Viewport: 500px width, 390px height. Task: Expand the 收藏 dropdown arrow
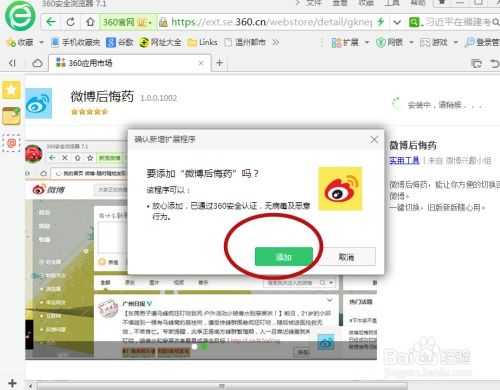(41, 42)
